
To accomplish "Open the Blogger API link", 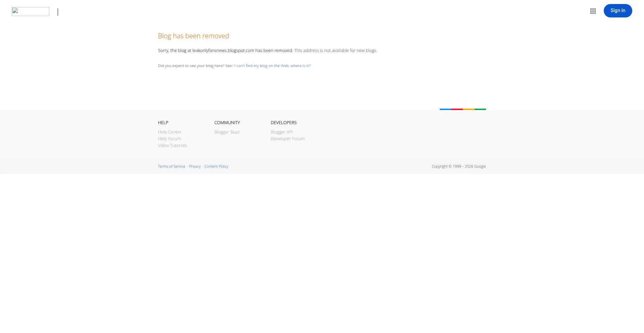I will [x=282, y=132].
